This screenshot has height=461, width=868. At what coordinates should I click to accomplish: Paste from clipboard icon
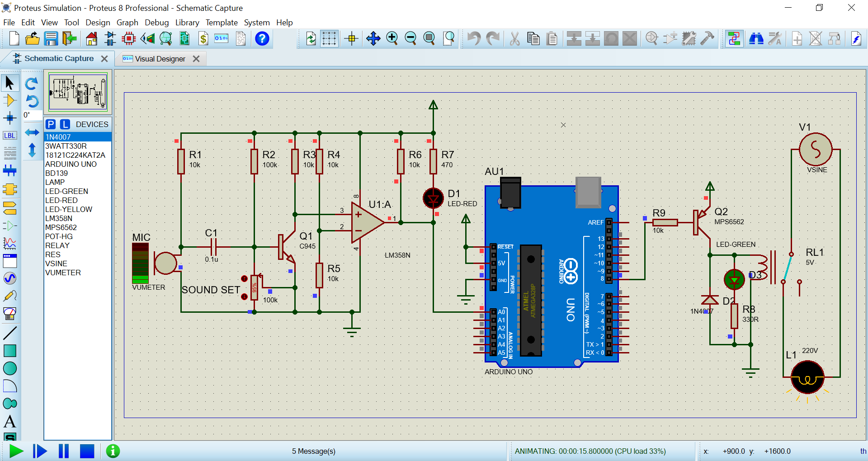(x=552, y=39)
